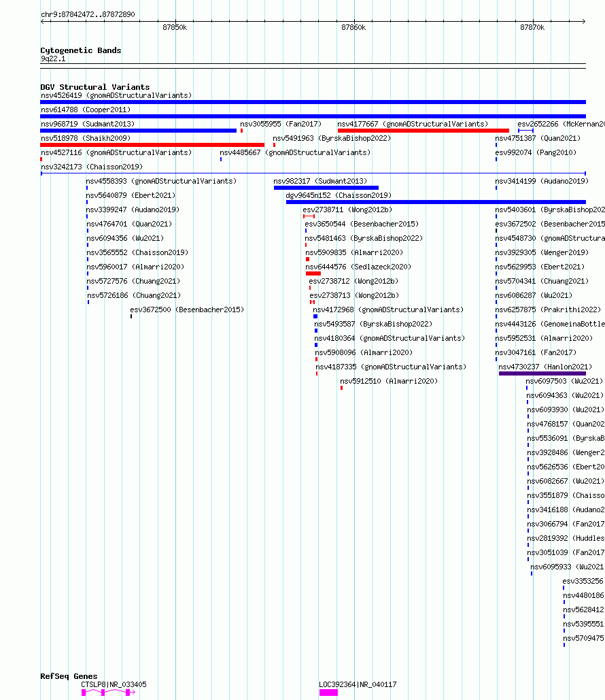Open variant nsv5704341 (Chuang2021)

(x=542, y=281)
